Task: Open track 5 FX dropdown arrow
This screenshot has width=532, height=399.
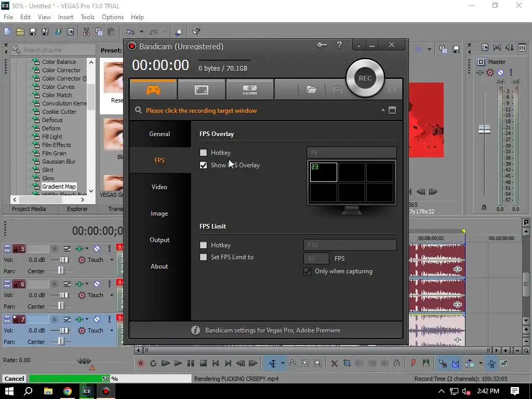Action: [87, 249]
